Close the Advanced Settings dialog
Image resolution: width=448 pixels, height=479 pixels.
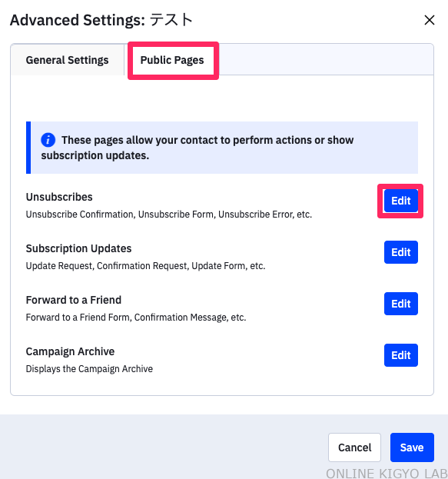click(x=430, y=20)
